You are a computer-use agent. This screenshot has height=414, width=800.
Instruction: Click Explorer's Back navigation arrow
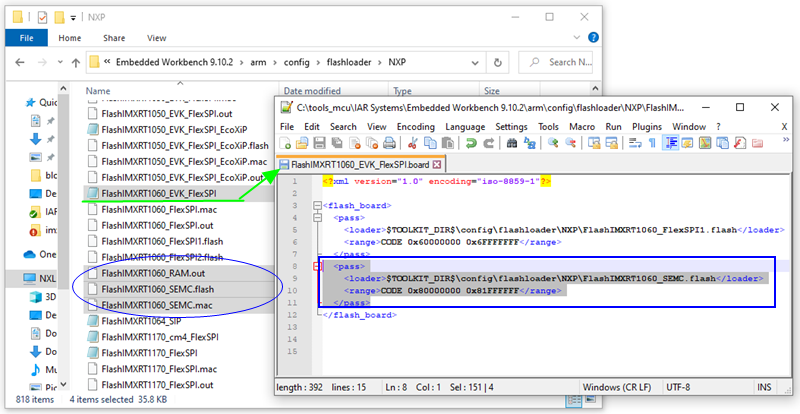coord(19,62)
